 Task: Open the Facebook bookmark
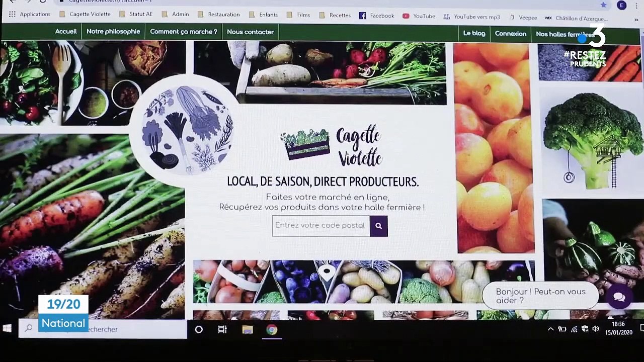tap(376, 16)
